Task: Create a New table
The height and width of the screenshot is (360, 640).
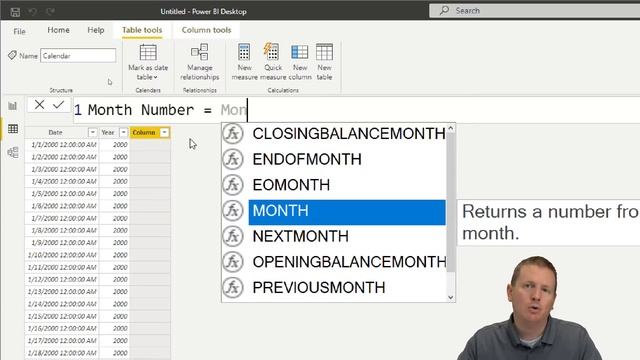Action: [324, 62]
